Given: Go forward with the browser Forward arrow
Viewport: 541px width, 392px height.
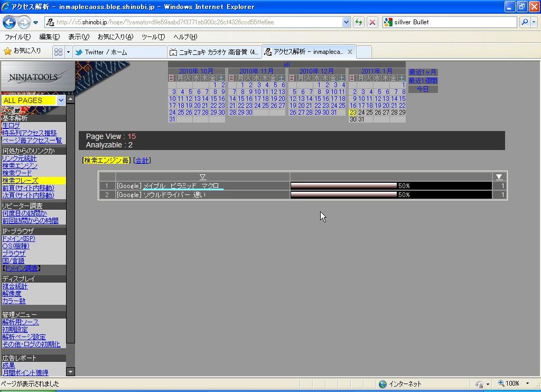Looking at the screenshot, I should (x=23, y=22).
